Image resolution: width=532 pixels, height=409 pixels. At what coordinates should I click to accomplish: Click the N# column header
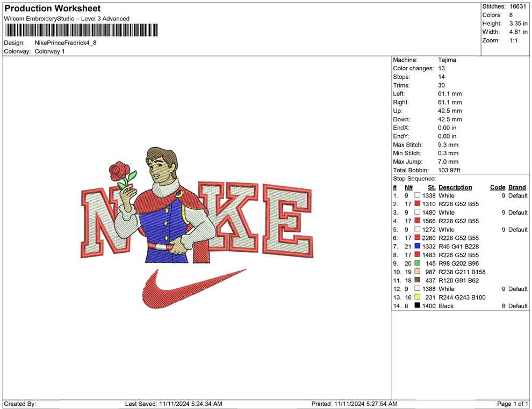click(x=408, y=187)
